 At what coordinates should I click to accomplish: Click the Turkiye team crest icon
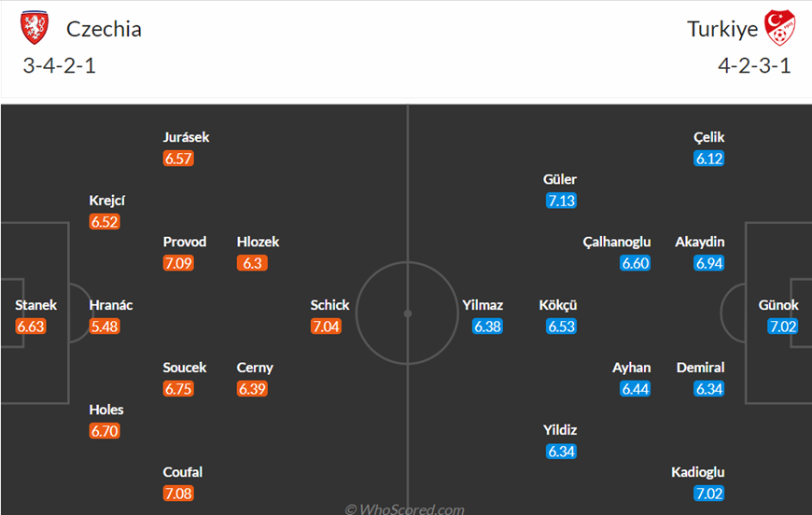[x=780, y=27]
